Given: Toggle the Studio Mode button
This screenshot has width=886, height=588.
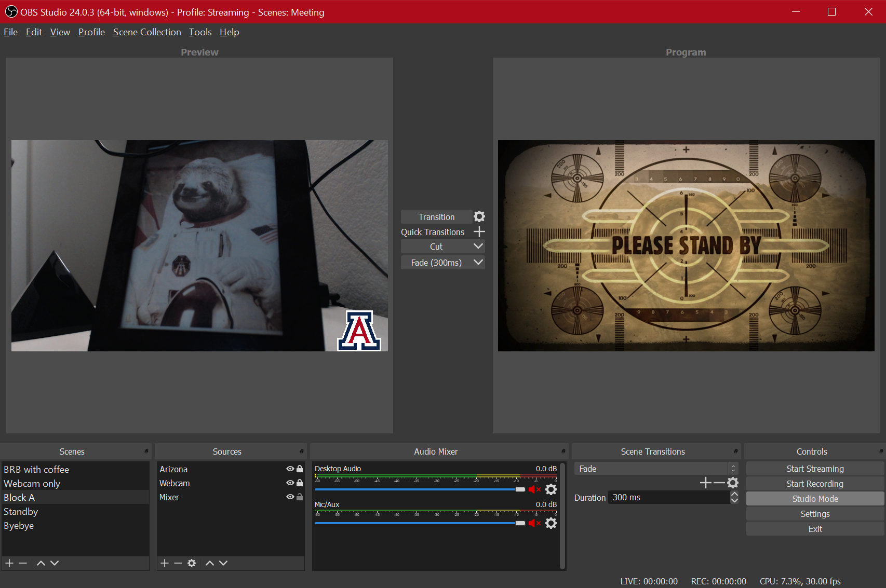Looking at the screenshot, I should pos(815,499).
